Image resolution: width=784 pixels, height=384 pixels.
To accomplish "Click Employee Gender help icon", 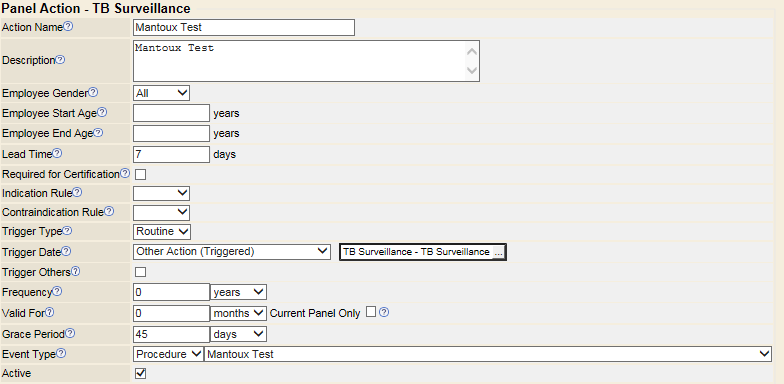I will coord(93,92).
